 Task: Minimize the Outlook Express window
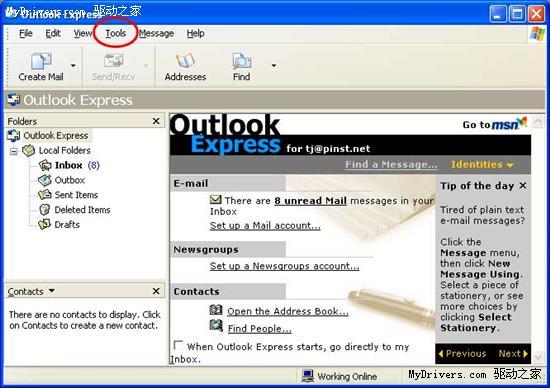pyautogui.click(x=498, y=14)
